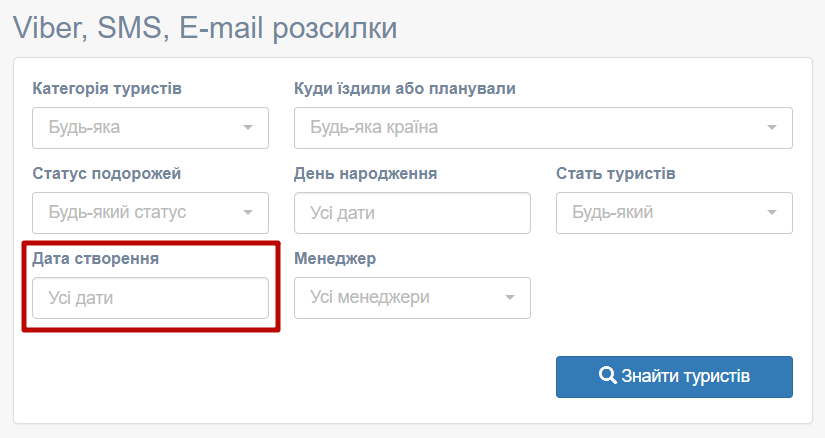This screenshot has width=825, height=438.
Task: Click the Менеджер field label
Action: pyautogui.click(x=335, y=258)
